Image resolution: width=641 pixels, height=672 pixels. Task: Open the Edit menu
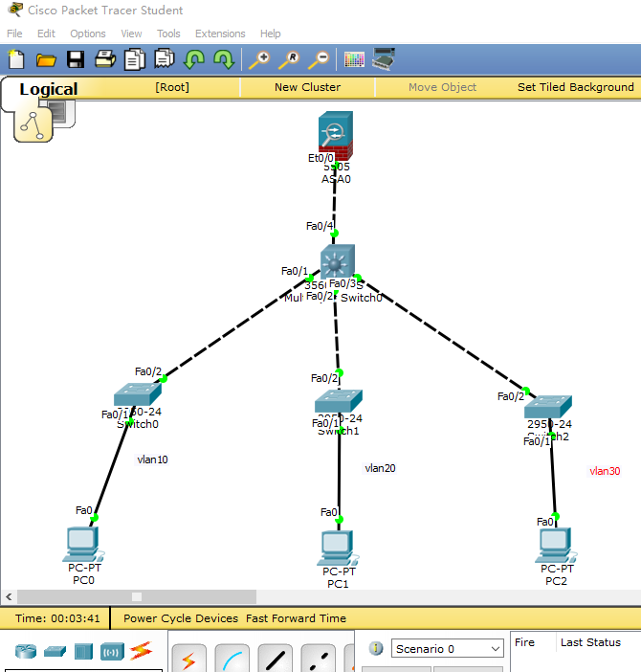[x=46, y=34]
